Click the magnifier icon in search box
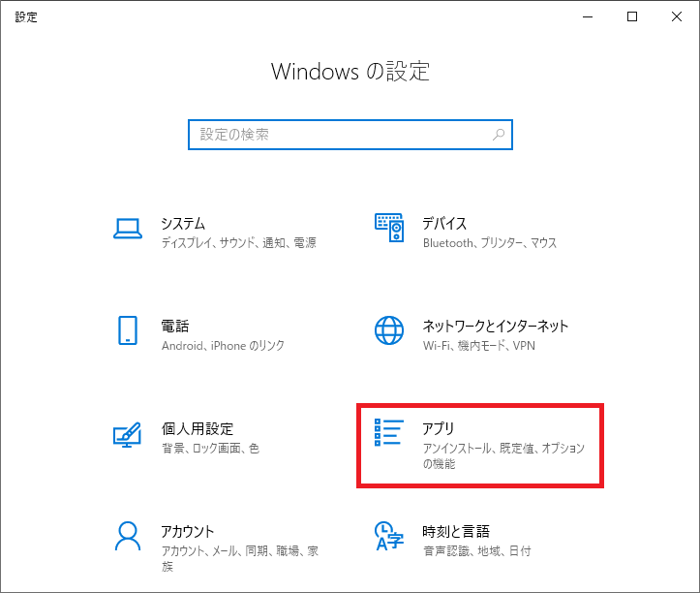 [499, 135]
